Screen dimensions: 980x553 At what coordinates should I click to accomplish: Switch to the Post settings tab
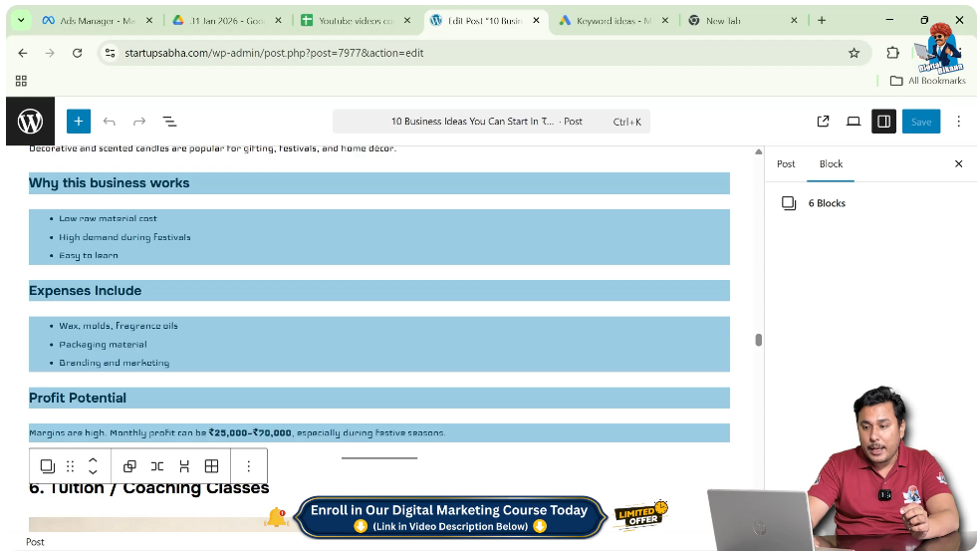pyautogui.click(x=786, y=163)
